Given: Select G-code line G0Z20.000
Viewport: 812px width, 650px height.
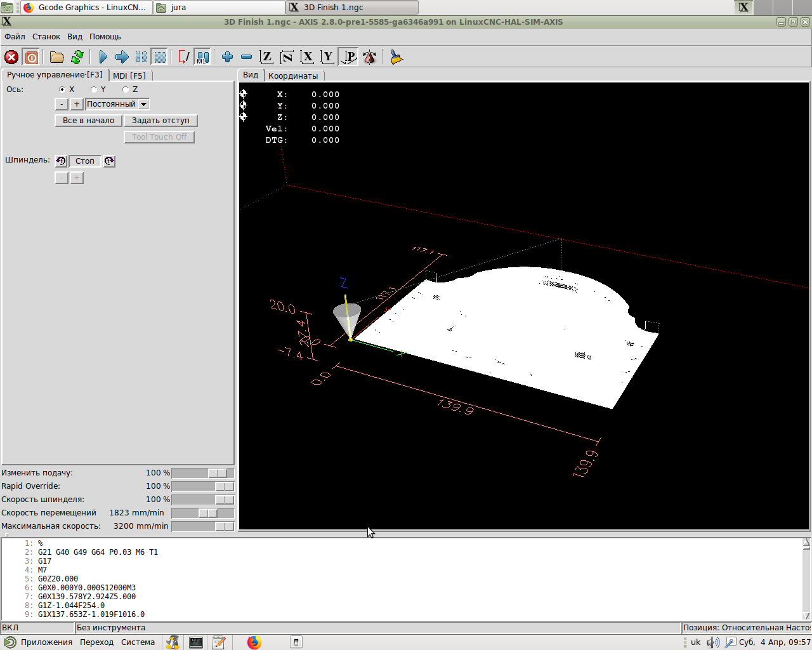Looking at the screenshot, I should [x=58, y=579].
